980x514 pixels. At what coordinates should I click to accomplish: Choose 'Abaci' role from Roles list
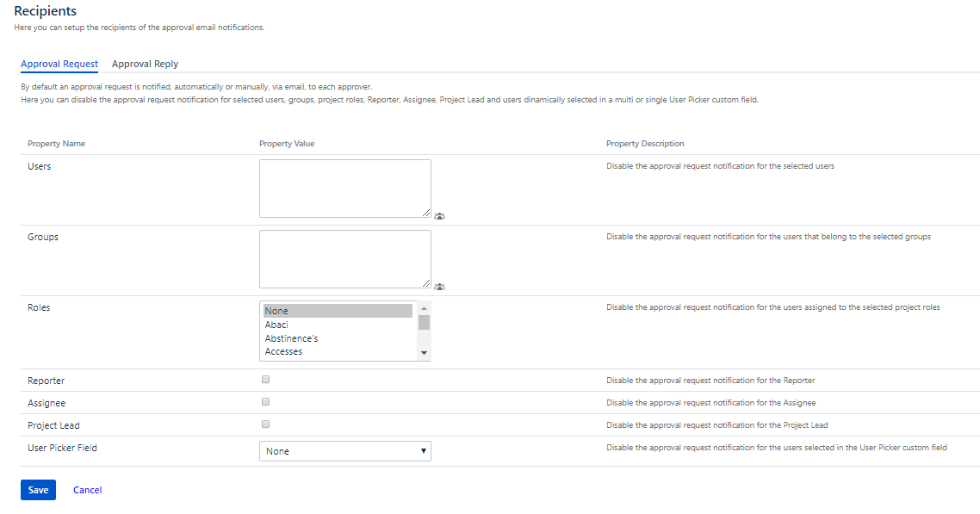tap(338, 325)
